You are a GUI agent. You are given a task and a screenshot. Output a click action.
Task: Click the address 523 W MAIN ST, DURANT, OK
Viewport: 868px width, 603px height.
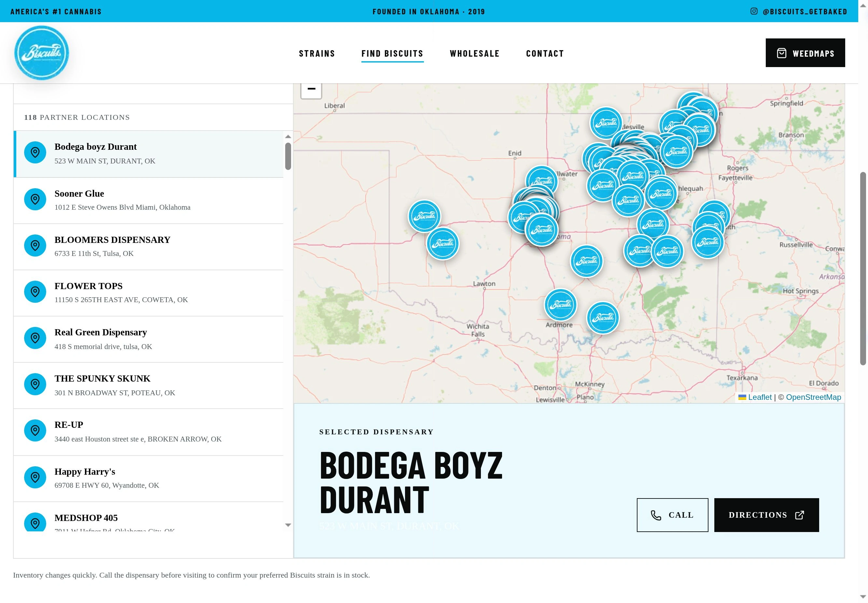tap(105, 161)
